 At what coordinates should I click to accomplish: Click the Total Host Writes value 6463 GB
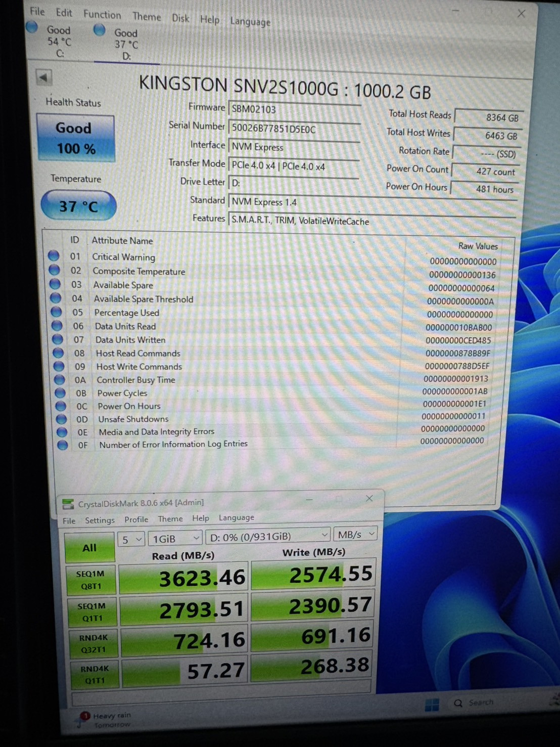coord(488,136)
